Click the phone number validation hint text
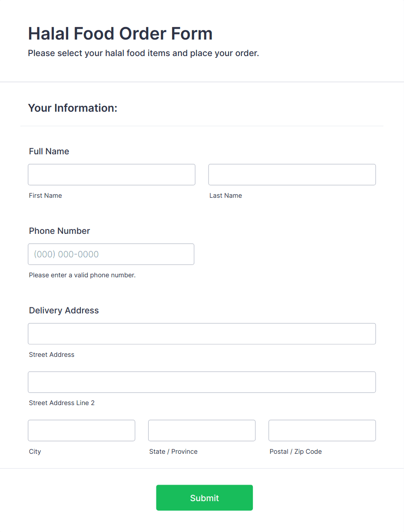 click(x=82, y=275)
